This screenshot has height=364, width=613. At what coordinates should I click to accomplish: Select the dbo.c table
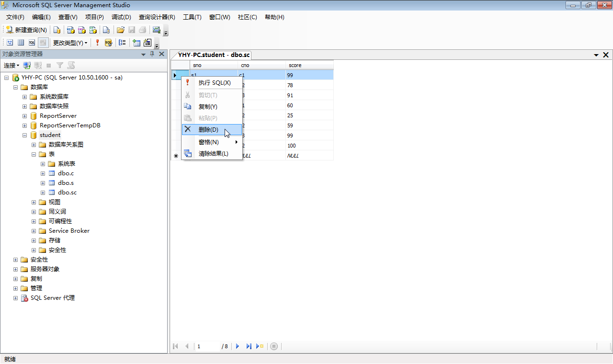66,173
